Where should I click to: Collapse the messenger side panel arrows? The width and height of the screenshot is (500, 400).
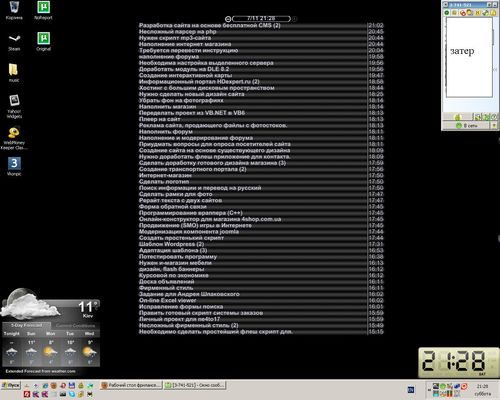tap(495, 70)
